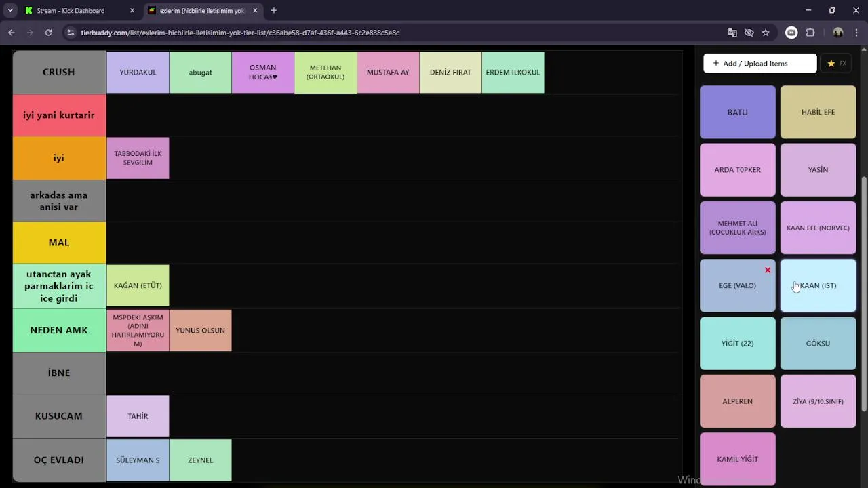Select the KAMİL YİĞİT card
The height and width of the screenshot is (488, 868).
tap(737, 459)
